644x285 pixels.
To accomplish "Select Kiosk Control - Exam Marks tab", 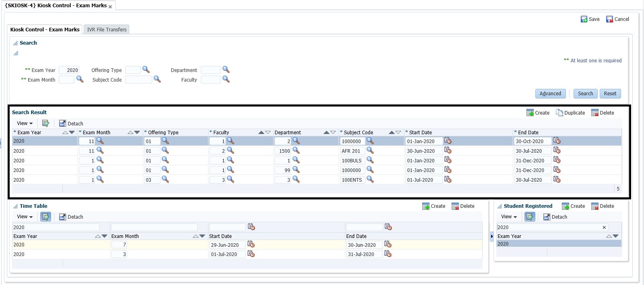I will click(45, 30).
